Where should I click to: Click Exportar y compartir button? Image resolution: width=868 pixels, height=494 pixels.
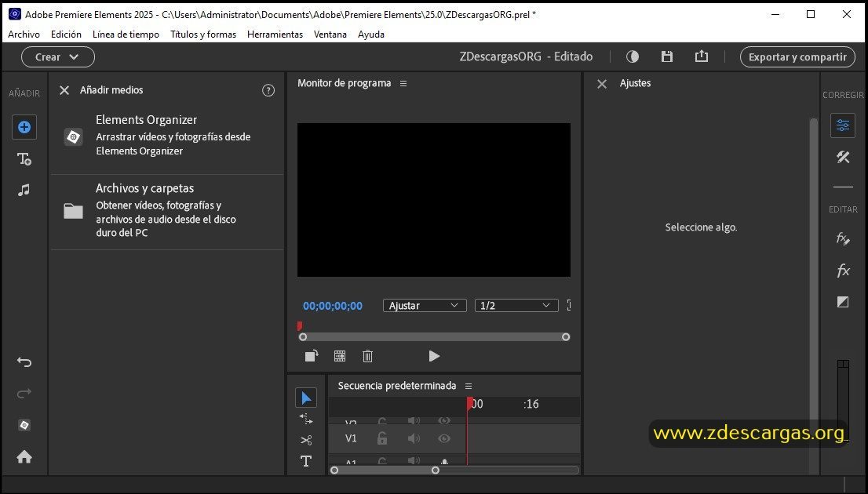click(797, 57)
